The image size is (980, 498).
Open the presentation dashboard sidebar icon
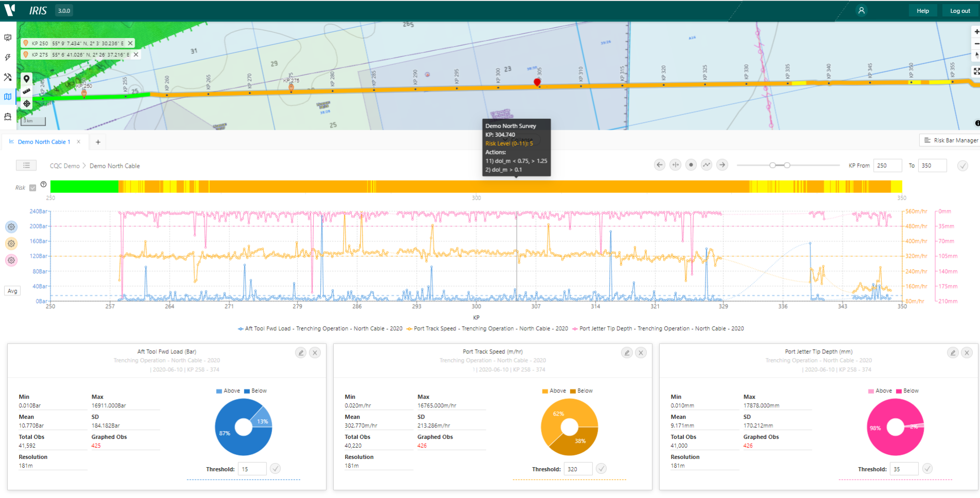pyautogui.click(x=8, y=38)
